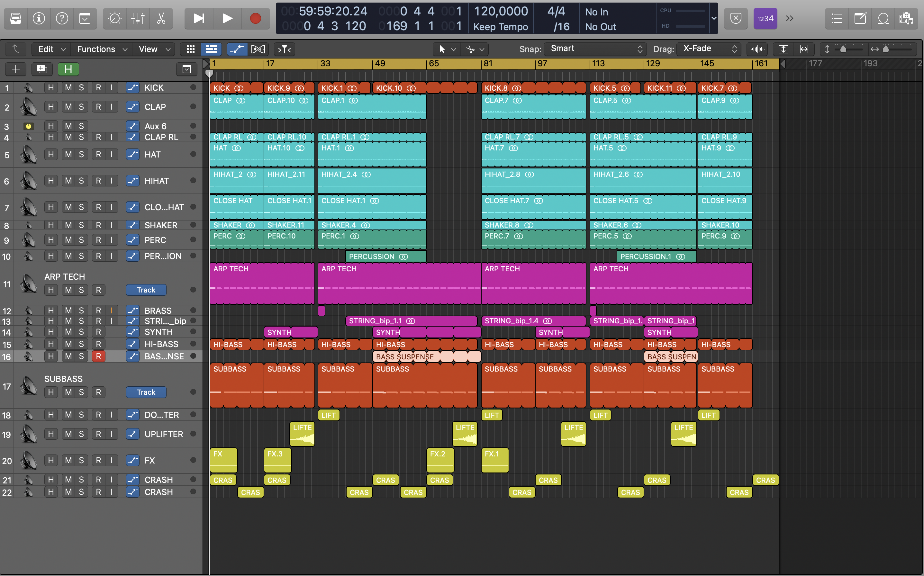Click Track button on SUBBASS track

point(146,392)
